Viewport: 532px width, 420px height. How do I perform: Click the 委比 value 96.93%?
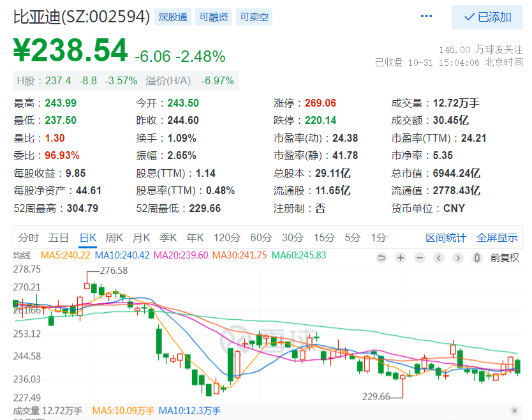click(x=62, y=156)
